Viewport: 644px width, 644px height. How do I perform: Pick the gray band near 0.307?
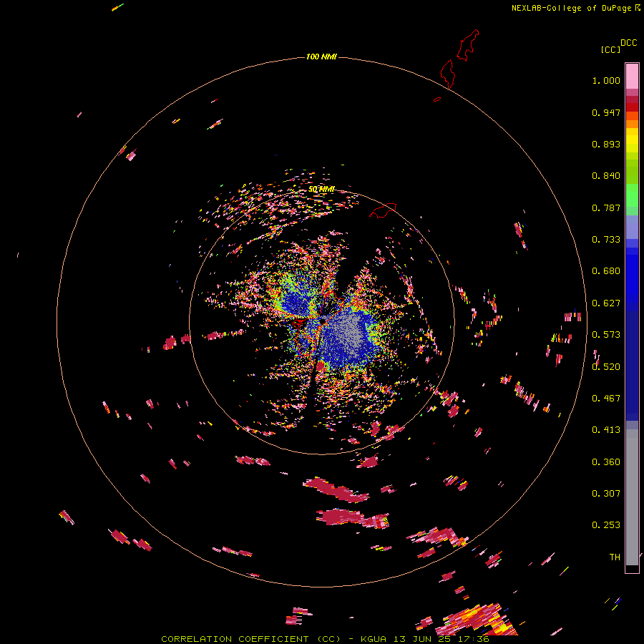point(632,497)
